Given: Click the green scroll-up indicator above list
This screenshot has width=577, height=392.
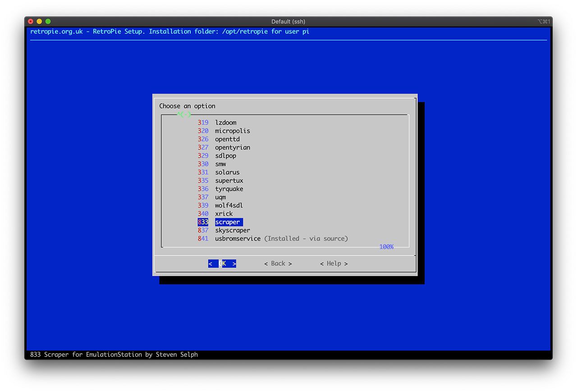Looking at the screenshot, I should click(x=184, y=114).
